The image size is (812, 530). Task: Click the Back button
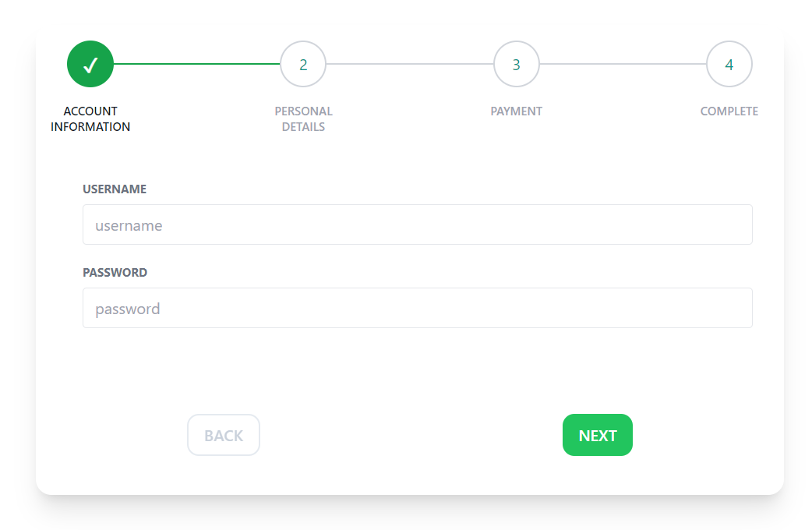pos(224,435)
